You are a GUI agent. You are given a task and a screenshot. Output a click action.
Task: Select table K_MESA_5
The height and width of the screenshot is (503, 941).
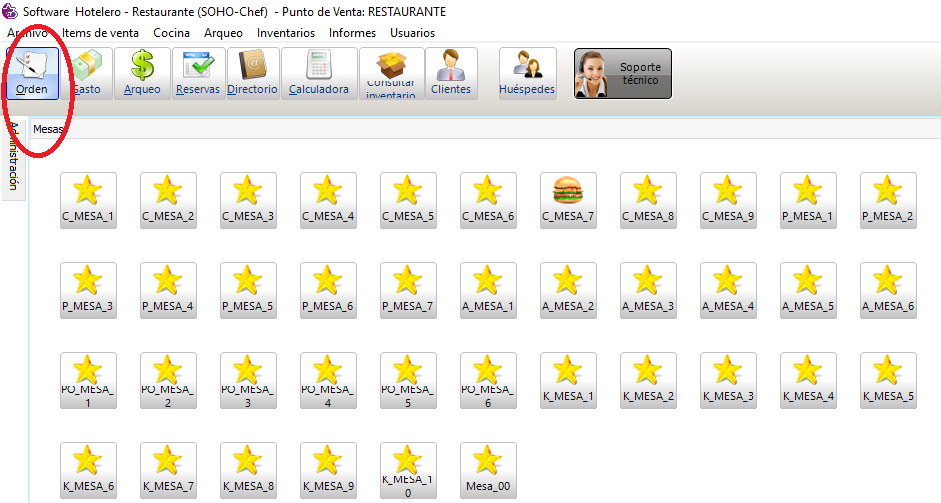pyautogui.click(x=887, y=378)
